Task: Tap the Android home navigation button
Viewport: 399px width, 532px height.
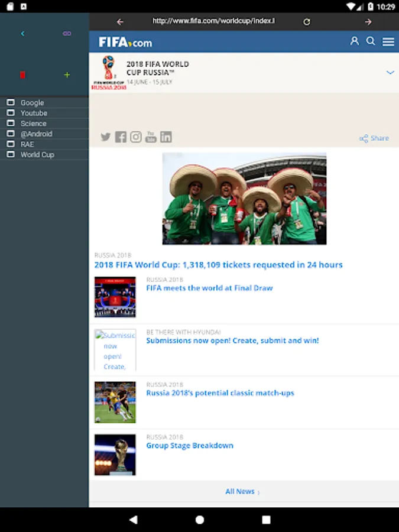Action: coord(200,520)
